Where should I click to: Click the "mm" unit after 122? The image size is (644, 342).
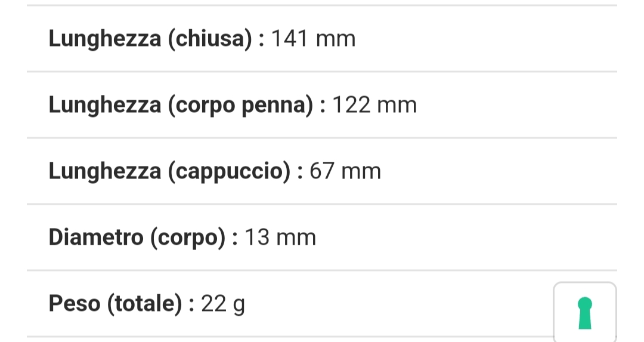coord(397,106)
